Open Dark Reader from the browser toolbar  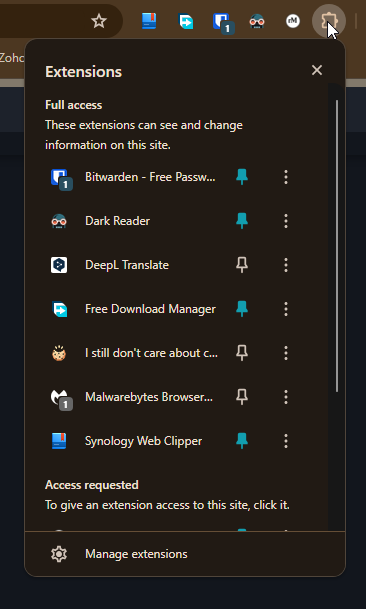257,21
